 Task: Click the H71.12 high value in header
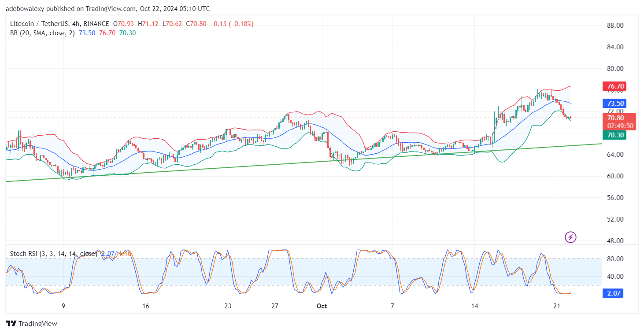pos(149,24)
